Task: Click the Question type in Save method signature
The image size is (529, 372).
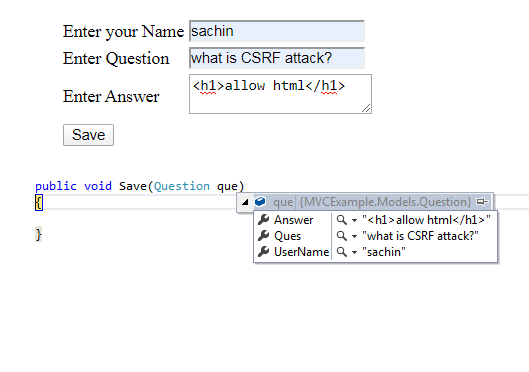Action: click(182, 186)
